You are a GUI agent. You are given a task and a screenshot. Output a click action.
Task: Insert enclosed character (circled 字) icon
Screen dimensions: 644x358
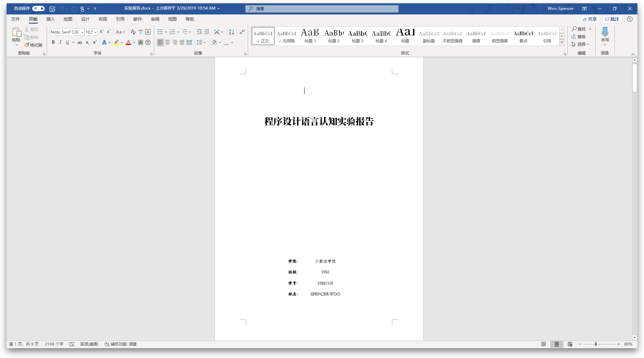tap(148, 42)
